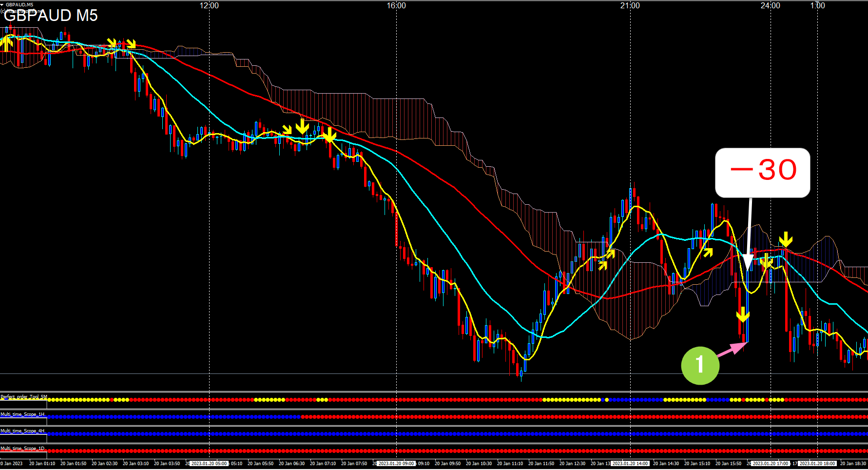This screenshot has width=868, height=470.
Task: Click the 20 Jan 07:50 axis label
Action: point(354,464)
